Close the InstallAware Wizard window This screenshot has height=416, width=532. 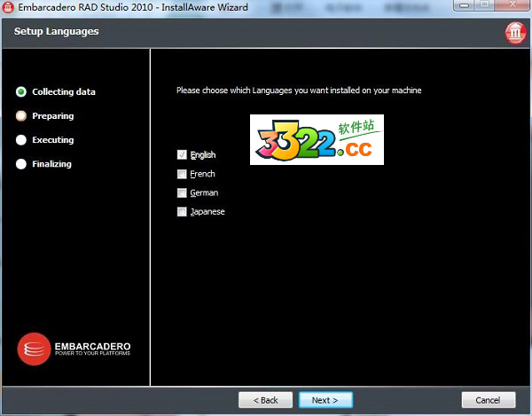click(x=512, y=4)
